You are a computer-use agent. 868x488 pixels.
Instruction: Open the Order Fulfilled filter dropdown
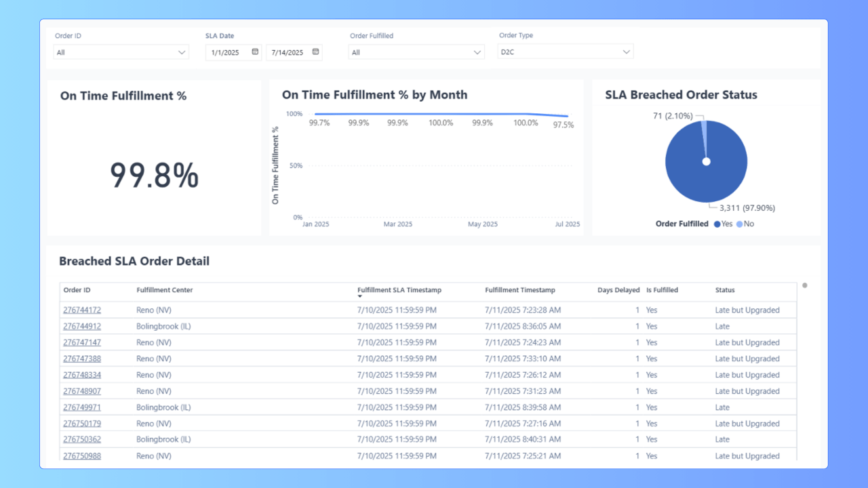coord(477,52)
